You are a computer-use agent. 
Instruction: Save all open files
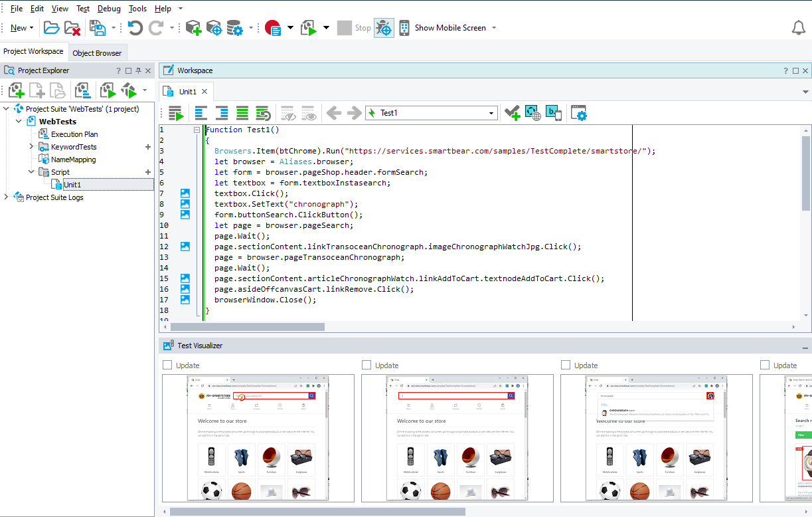(98, 27)
